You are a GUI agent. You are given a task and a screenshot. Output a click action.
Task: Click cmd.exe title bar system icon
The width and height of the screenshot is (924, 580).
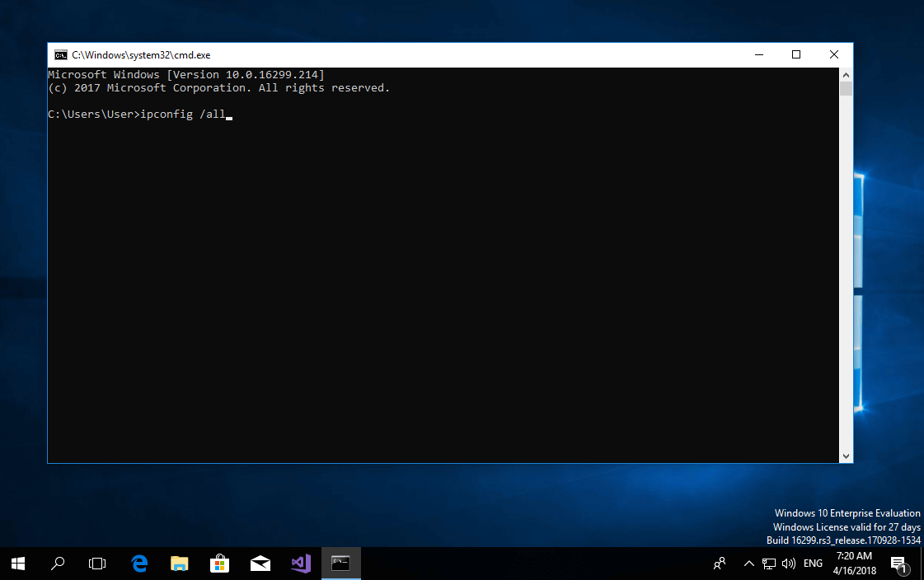coord(61,54)
